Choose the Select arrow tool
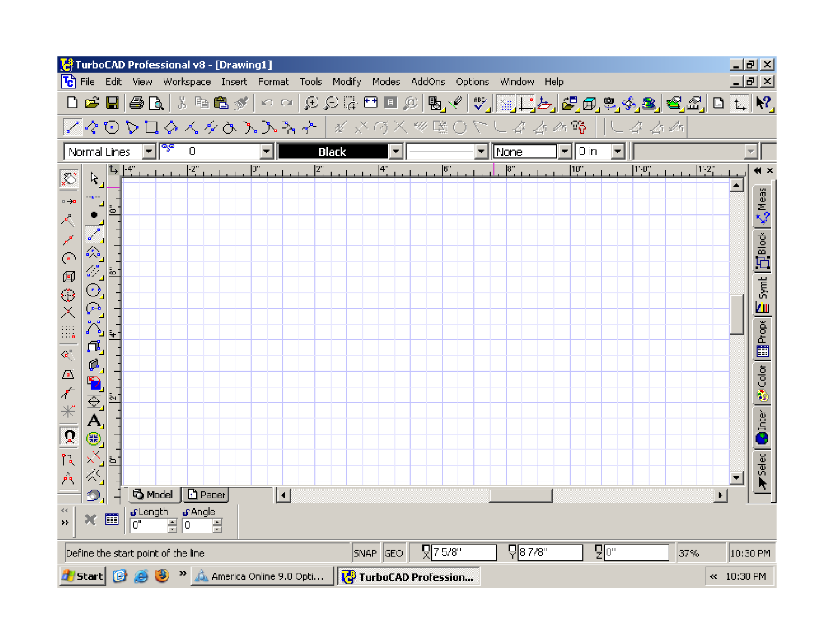The image size is (834, 644). click(94, 179)
